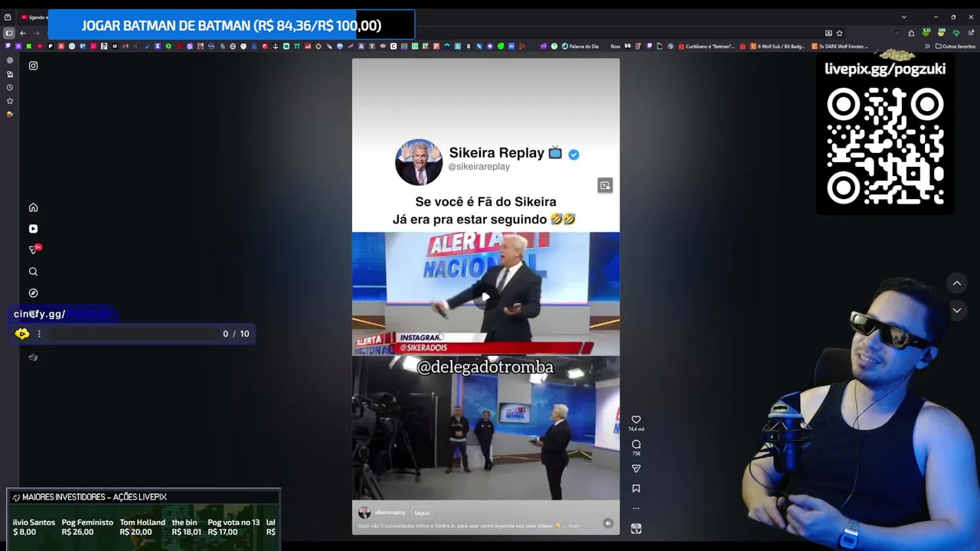This screenshot has width=980, height=551.
Task: Open the reel's three-dot more options
Action: coord(636,508)
